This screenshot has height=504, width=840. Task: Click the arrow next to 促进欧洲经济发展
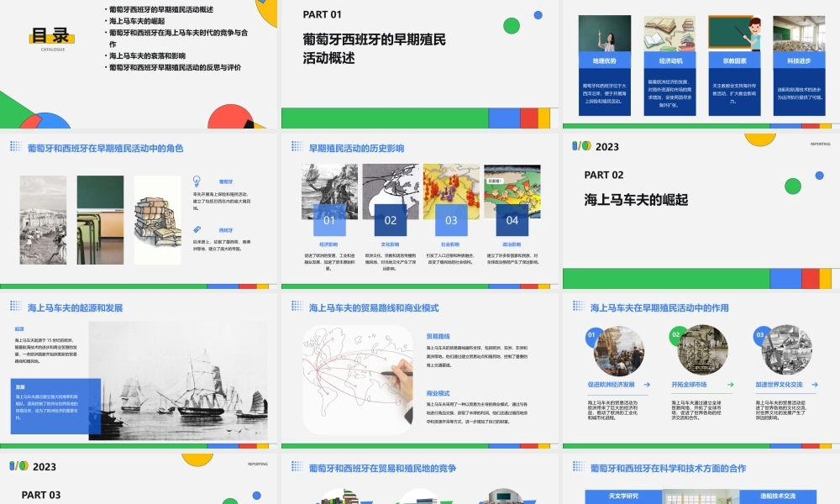tap(647, 385)
